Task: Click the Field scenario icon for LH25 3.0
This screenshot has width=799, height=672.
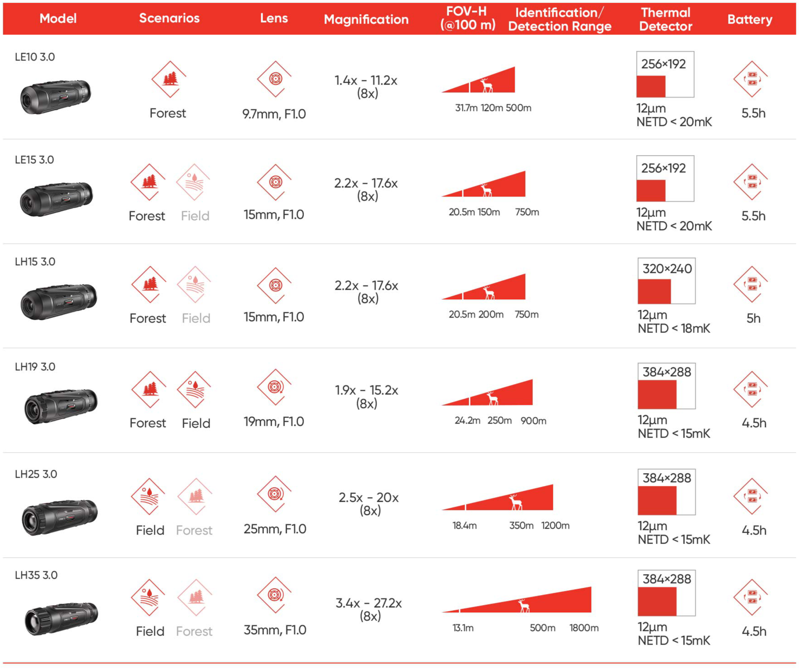Action: pos(148,496)
